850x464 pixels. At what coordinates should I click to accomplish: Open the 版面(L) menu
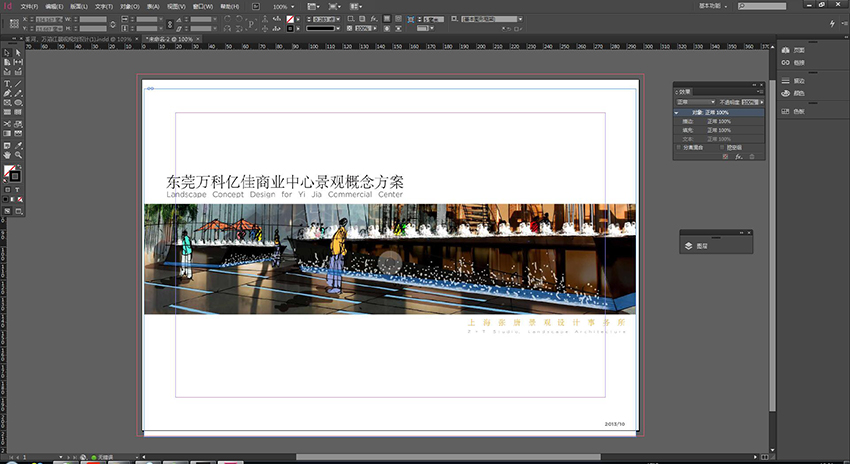click(x=79, y=7)
